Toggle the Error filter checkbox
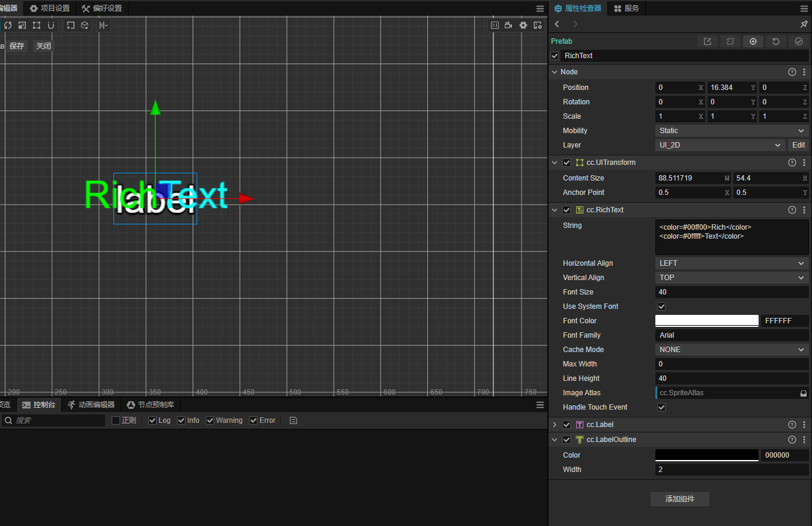The height and width of the screenshot is (526, 812). (253, 420)
